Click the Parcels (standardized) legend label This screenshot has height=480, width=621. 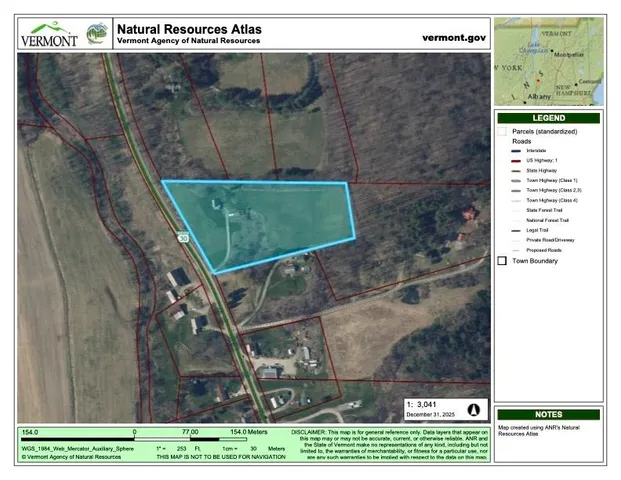click(x=545, y=131)
